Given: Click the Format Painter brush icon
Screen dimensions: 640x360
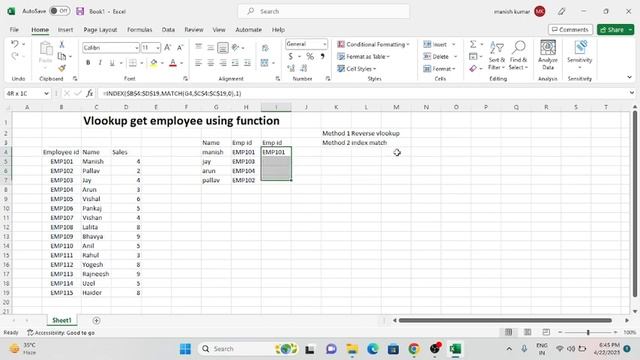Looking at the screenshot, I should click(x=62, y=68).
